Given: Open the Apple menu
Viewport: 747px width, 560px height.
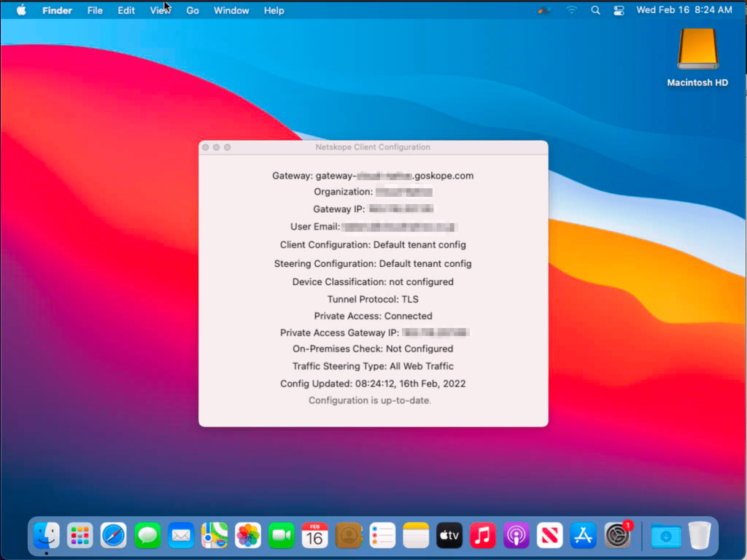Looking at the screenshot, I should (21, 10).
